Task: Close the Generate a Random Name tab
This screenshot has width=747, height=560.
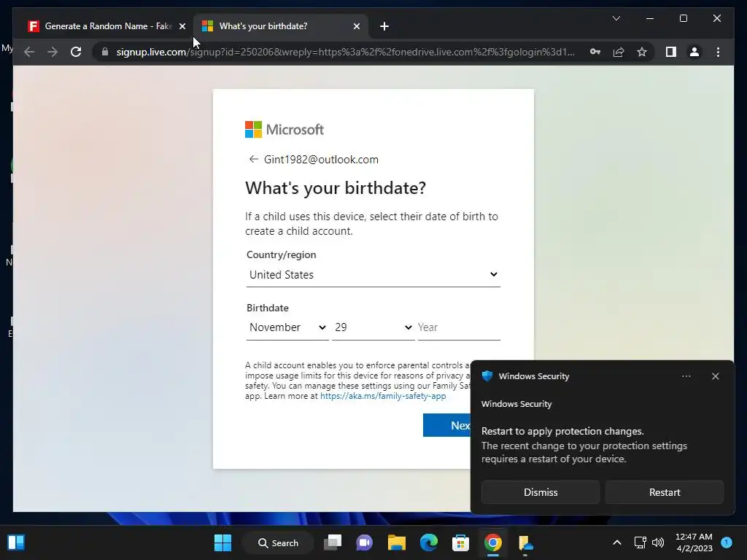Action: (x=182, y=26)
